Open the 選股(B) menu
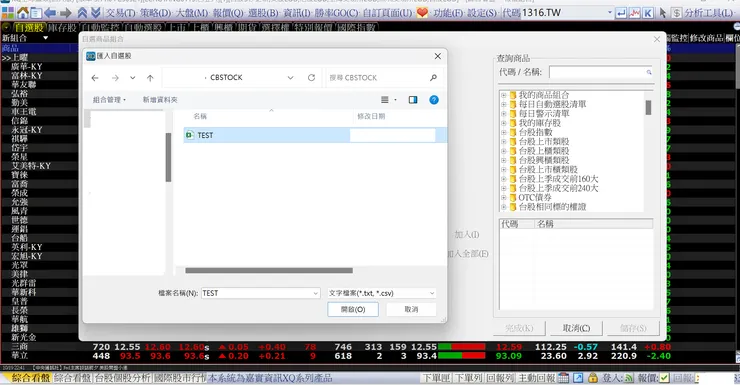Image resolution: width=740 pixels, height=385 pixels. coord(263,13)
